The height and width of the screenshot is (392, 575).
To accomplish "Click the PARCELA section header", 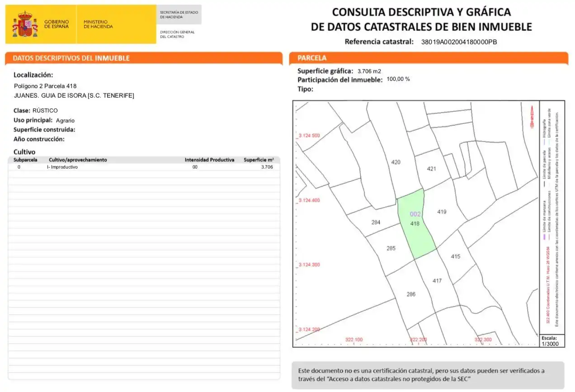I will 312,58.
